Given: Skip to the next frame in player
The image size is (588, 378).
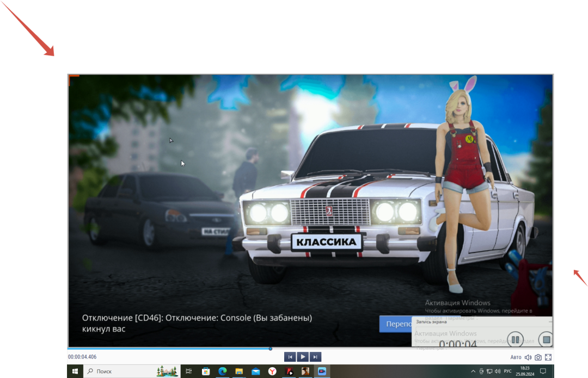Looking at the screenshot, I should (315, 357).
